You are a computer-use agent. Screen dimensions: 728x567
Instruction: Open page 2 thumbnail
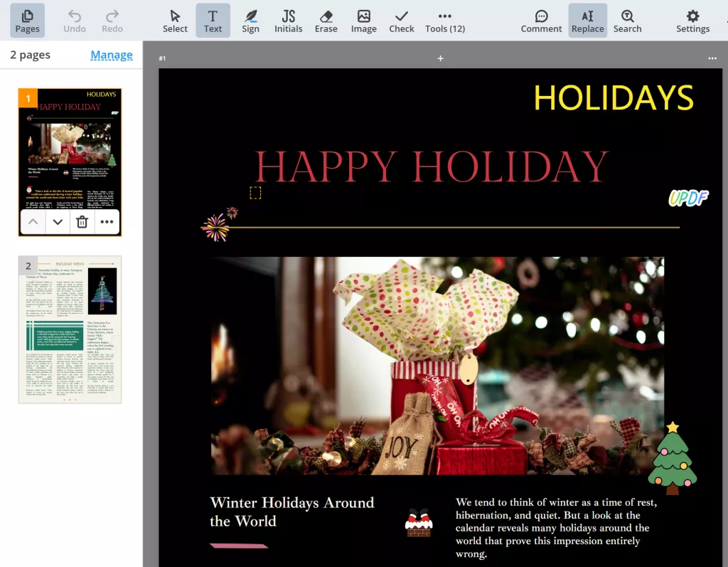tap(70, 330)
